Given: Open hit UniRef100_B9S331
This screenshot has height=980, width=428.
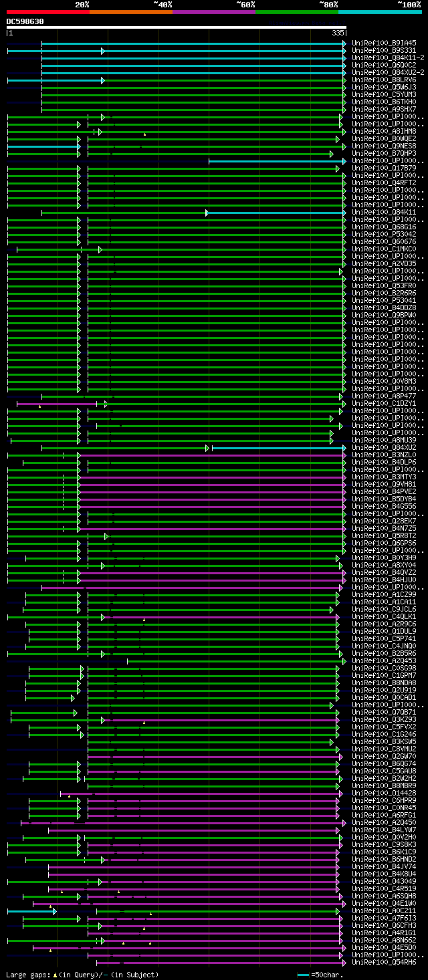Looking at the screenshot, I should 384,50.
